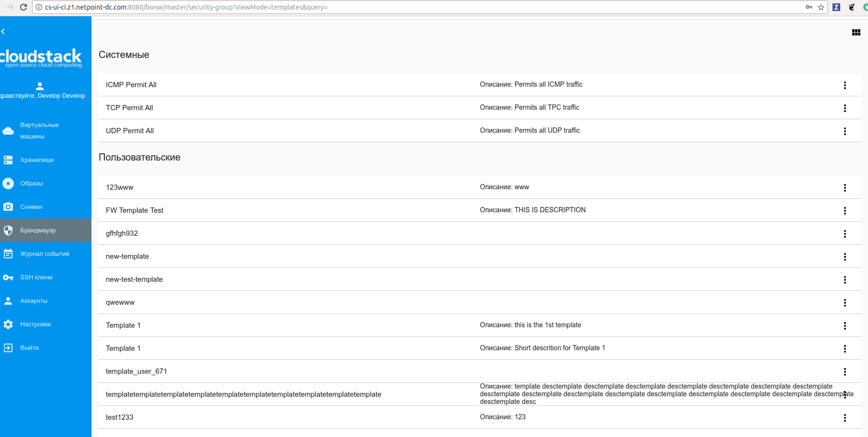Viewport: 868px width, 437px height.
Task: Click Выйти to log out
Action: [x=30, y=347]
